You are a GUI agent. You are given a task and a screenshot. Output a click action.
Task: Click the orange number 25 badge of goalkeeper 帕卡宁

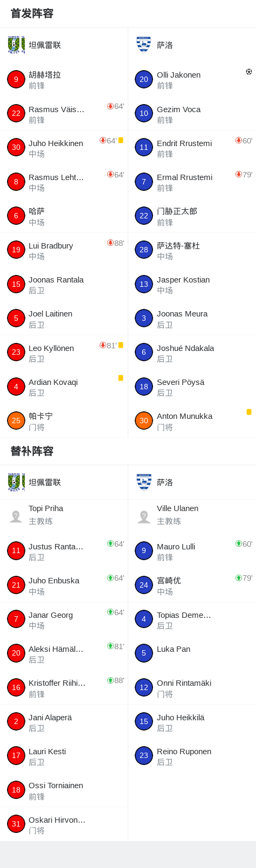pyautogui.click(x=16, y=421)
